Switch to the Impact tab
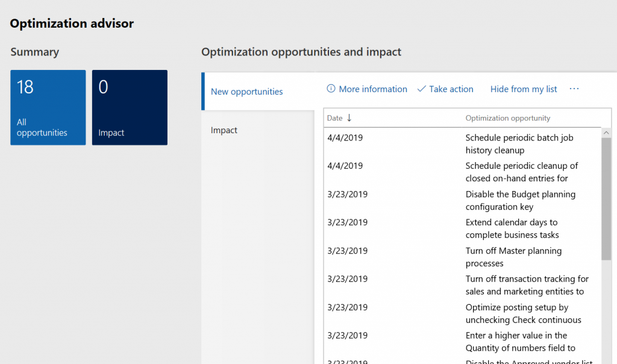The height and width of the screenshot is (364, 617). [224, 130]
